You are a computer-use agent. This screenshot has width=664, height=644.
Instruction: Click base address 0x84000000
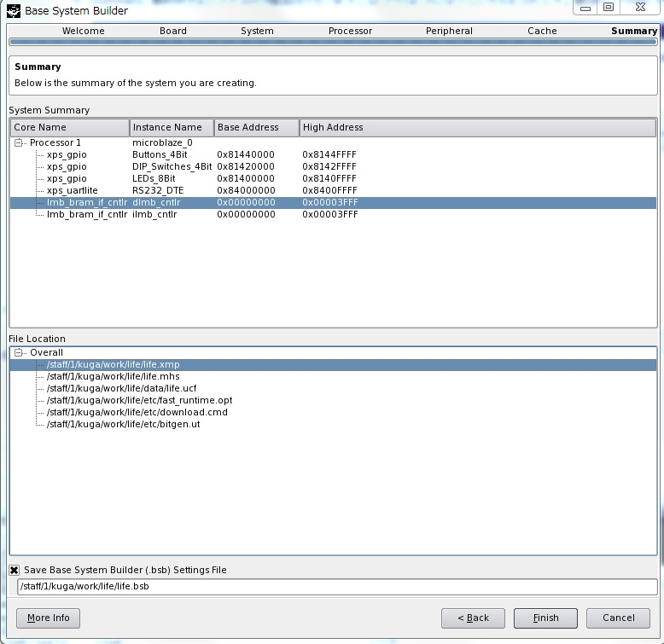click(246, 190)
